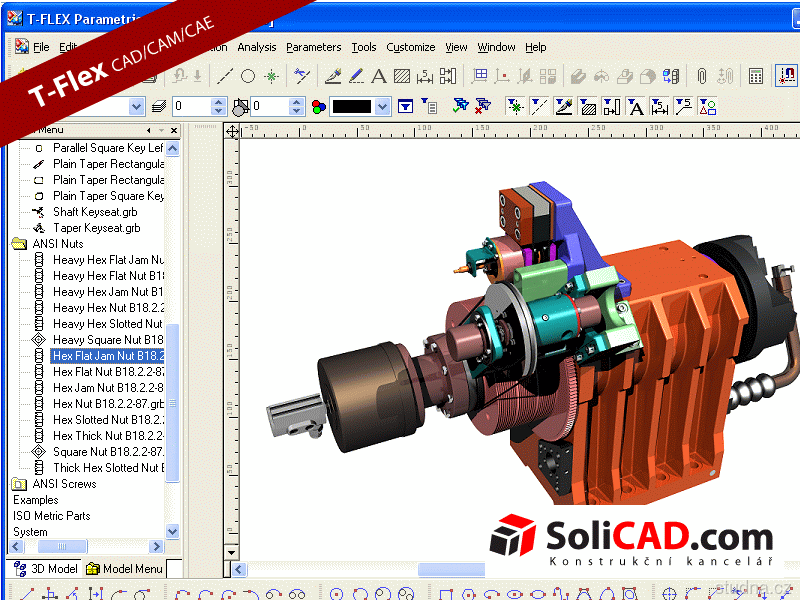Select Taper Keyseat.grb in the tree
This screenshot has width=800, height=600.
[96, 228]
